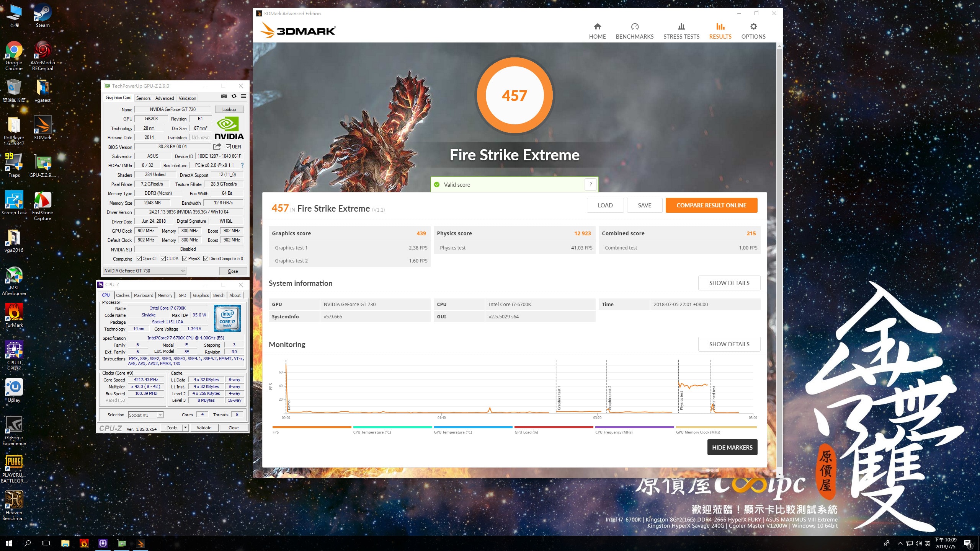Open AVerMedia RECentral desktop icon

42,56
